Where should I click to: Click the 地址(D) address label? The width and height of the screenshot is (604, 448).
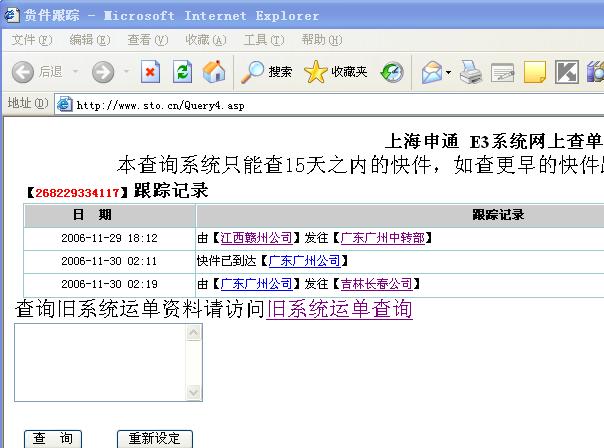(28, 103)
